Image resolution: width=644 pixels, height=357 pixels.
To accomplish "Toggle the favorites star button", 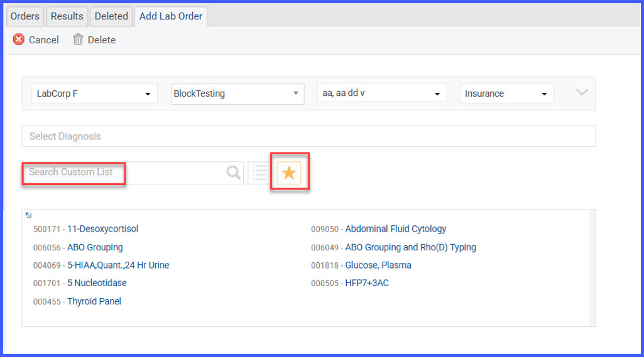I will pyautogui.click(x=289, y=173).
